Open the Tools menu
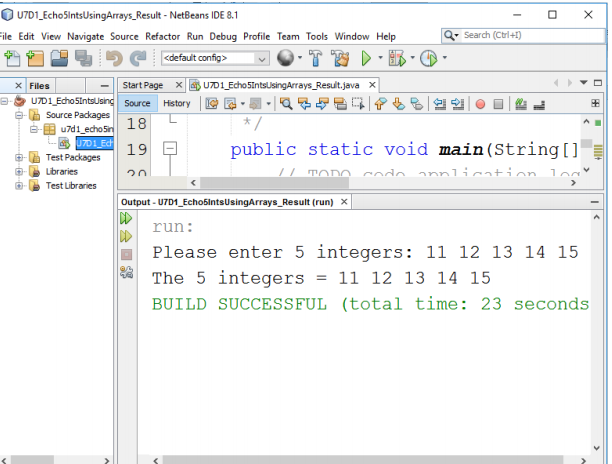 [x=317, y=36]
